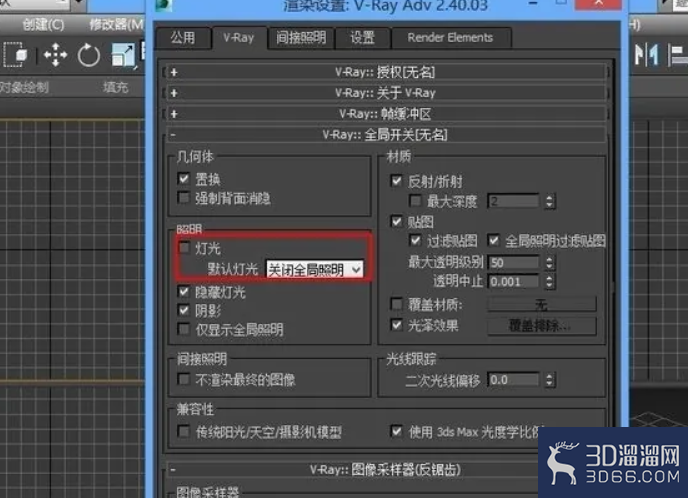The height and width of the screenshot is (498, 688).
Task: Activate the Select and Scale tool
Action: click(x=123, y=55)
